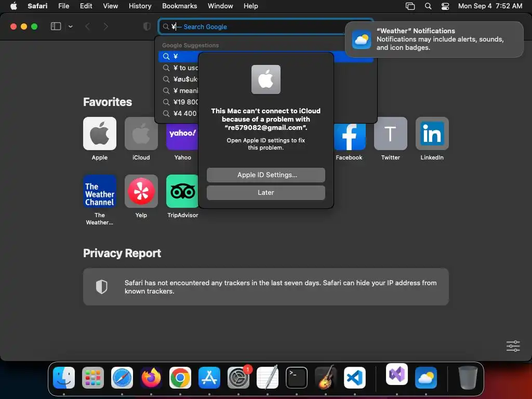The height and width of the screenshot is (399, 532).
Task: Open the History menu
Action: (x=140, y=6)
